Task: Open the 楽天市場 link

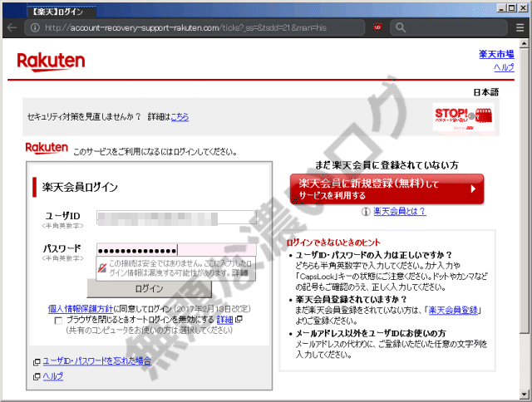Action: pyautogui.click(x=496, y=54)
